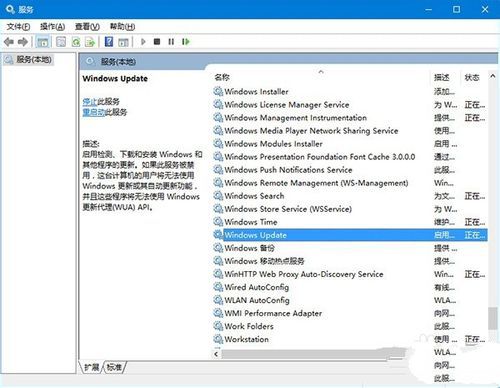Select 服务(本地) in the left tree
Viewport: 500px width, 388px height.
[29, 60]
